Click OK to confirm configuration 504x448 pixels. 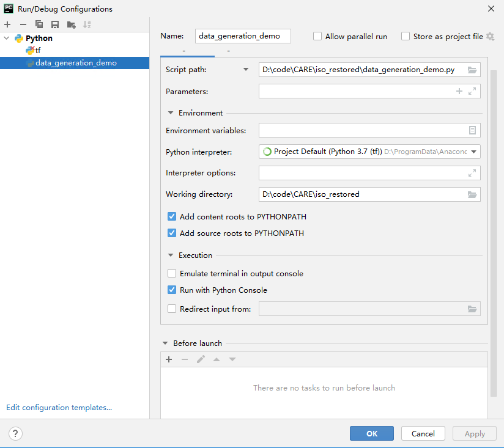coord(371,433)
